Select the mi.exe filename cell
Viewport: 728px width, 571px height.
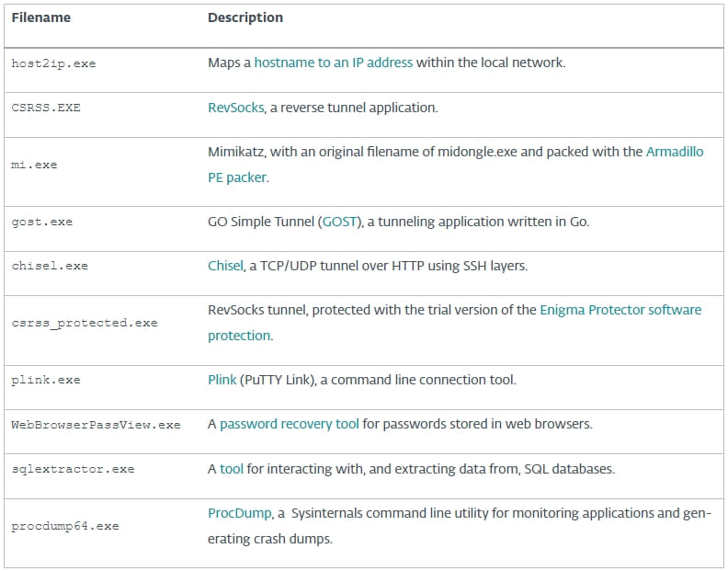(34, 165)
